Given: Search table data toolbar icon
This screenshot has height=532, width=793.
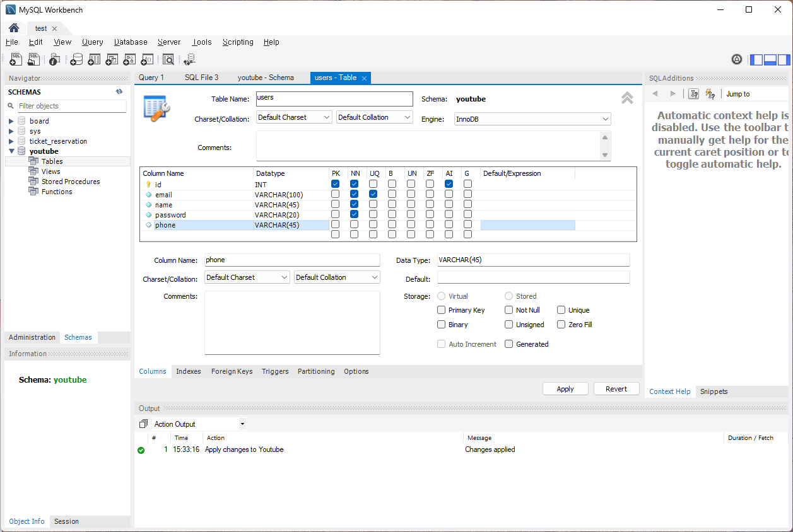Looking at the screenshot, I should (x=168, y=60).
